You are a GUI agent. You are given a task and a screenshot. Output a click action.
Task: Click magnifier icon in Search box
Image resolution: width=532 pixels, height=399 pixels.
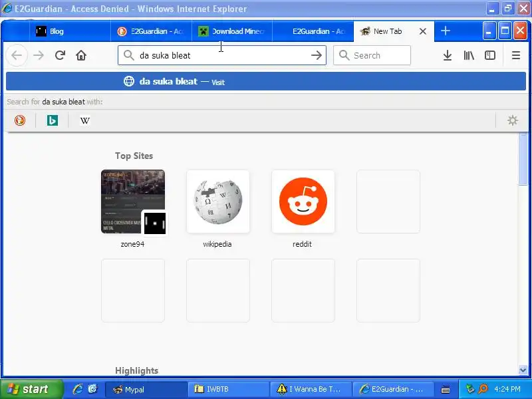pos(344,55)
